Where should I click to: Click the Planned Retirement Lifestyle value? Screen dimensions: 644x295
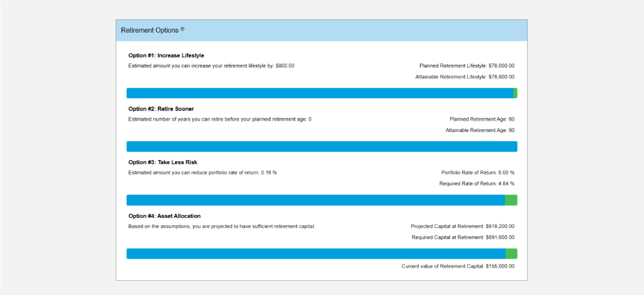[501, 66]
